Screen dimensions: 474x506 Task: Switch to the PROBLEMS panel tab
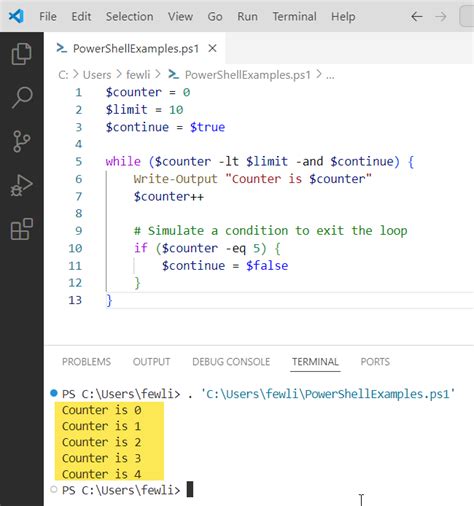click(x=86, y=362)
